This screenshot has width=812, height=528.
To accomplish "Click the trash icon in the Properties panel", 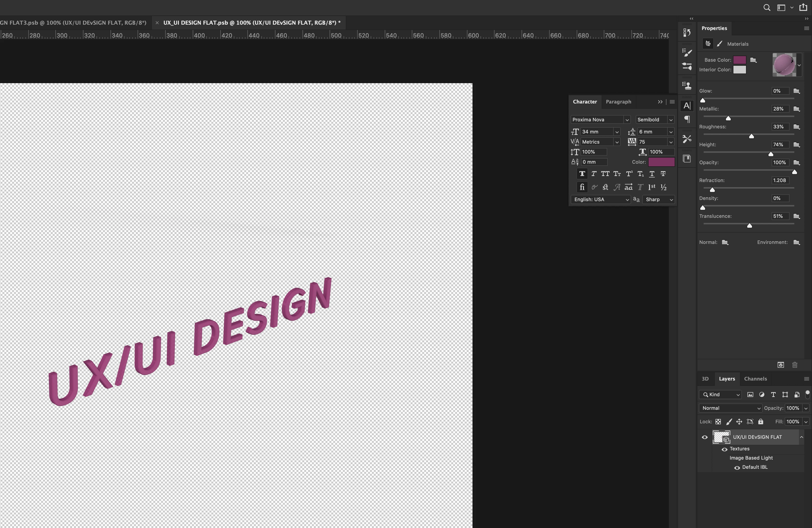I will pos(795,365).
